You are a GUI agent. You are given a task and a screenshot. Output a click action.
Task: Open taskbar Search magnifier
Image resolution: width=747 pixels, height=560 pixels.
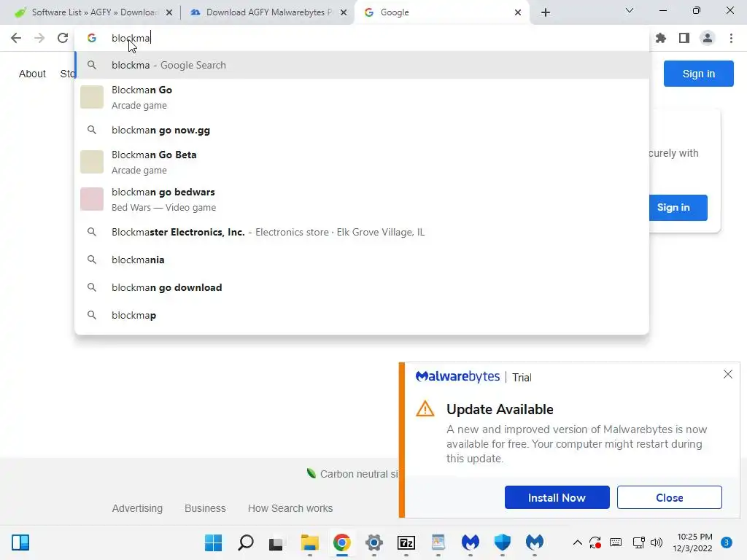coord(245,542)
